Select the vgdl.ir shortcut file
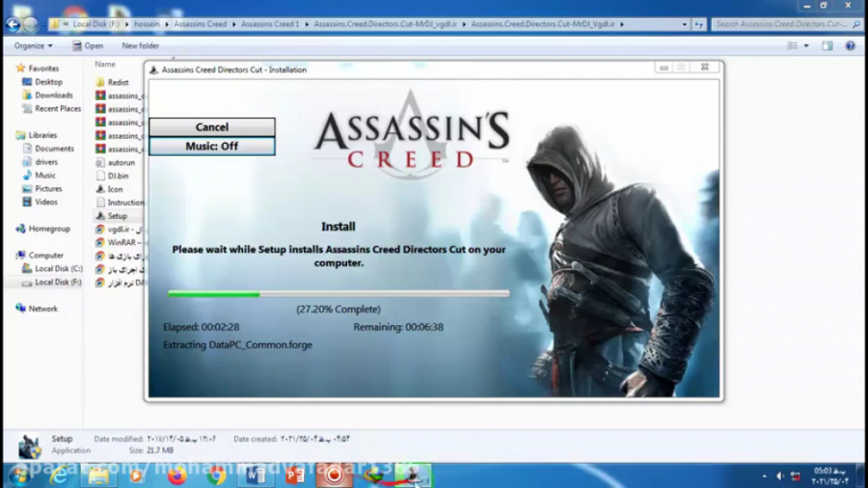Image resolution: width=868 pixels, height=488 pixels. 120,230
